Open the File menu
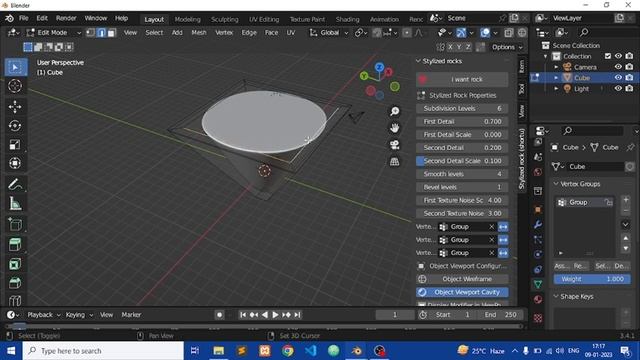 click(24, 18)
